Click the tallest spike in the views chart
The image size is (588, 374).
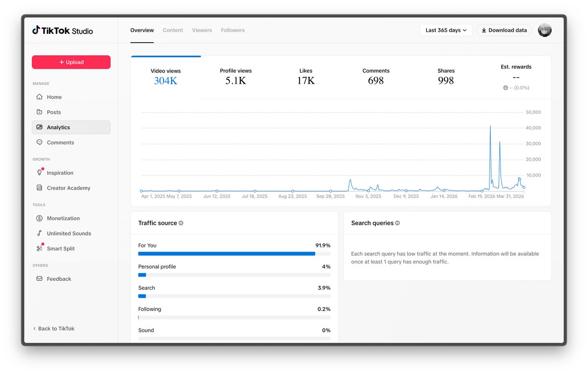click(490, 126)
